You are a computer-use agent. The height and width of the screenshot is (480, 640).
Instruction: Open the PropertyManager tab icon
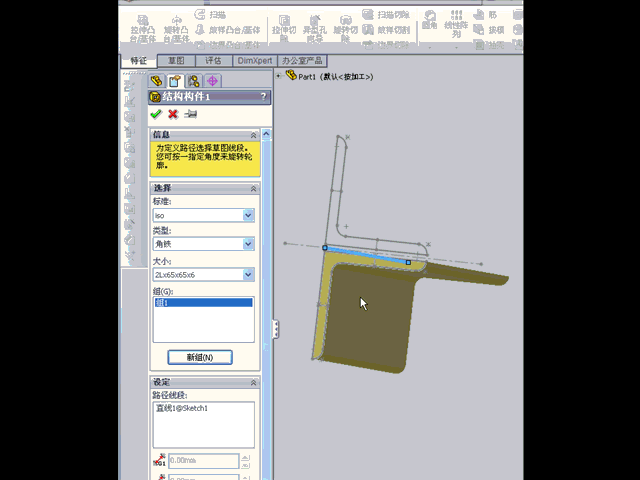175,81
